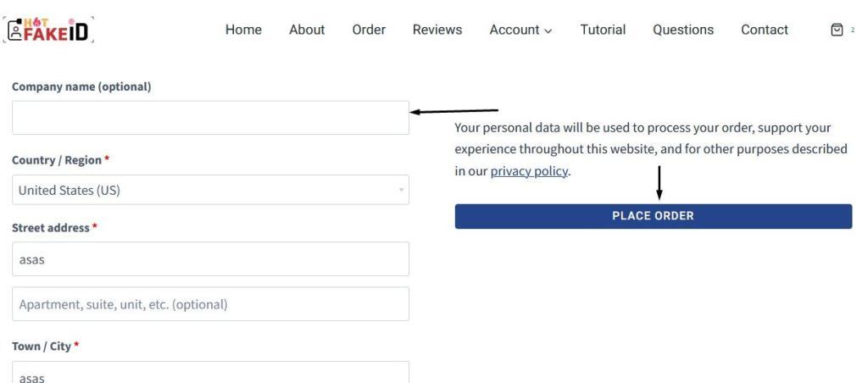Open the Tutorial page

pyautogui.click(x=603, y=30)
